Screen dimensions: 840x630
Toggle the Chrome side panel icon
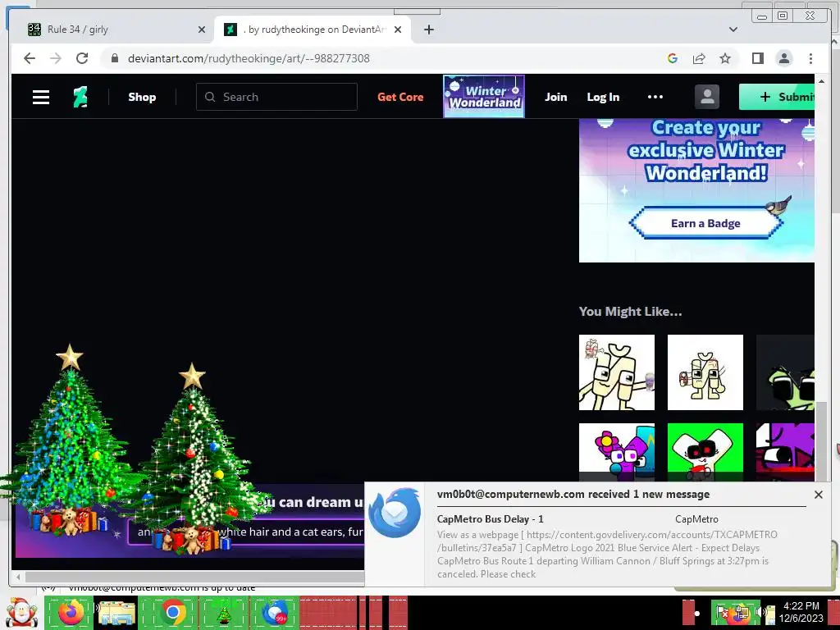pyautogui.click(x=757, y=58)
